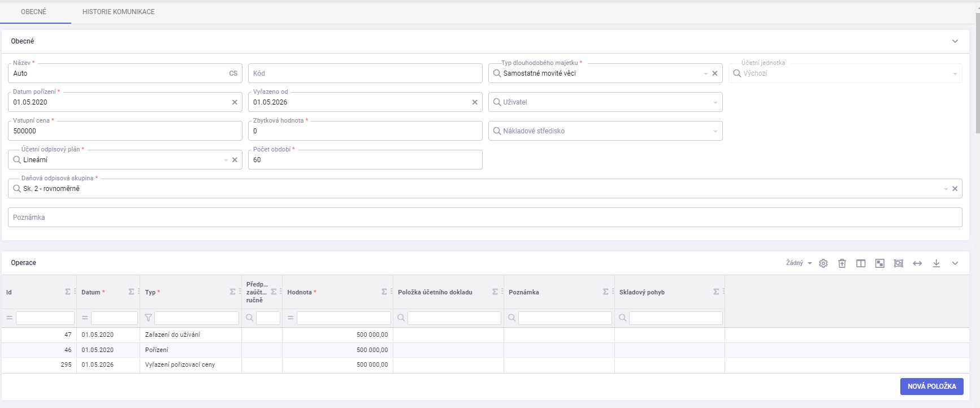Click into the Počet období field
Viewport: 980px width, 408px height.
[x=365, y=160]
